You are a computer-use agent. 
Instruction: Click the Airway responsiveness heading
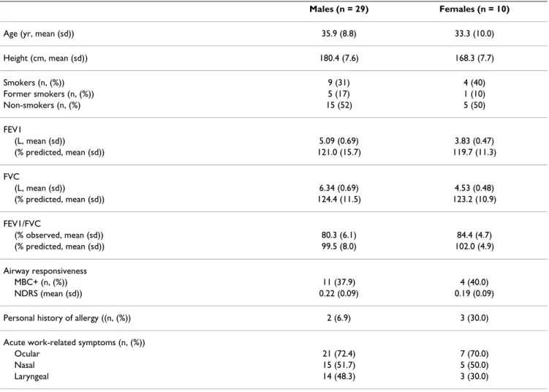pos(45,271)
